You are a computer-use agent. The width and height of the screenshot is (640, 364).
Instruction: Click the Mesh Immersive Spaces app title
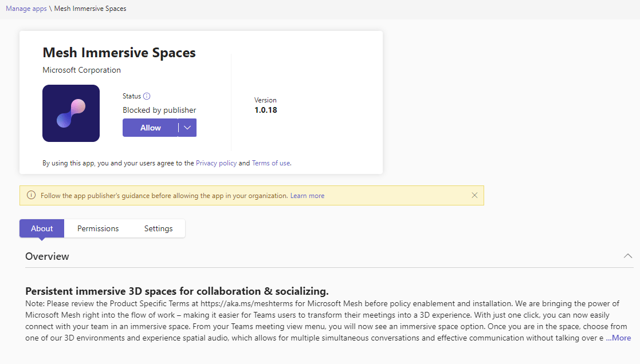[x=119, y=53]
